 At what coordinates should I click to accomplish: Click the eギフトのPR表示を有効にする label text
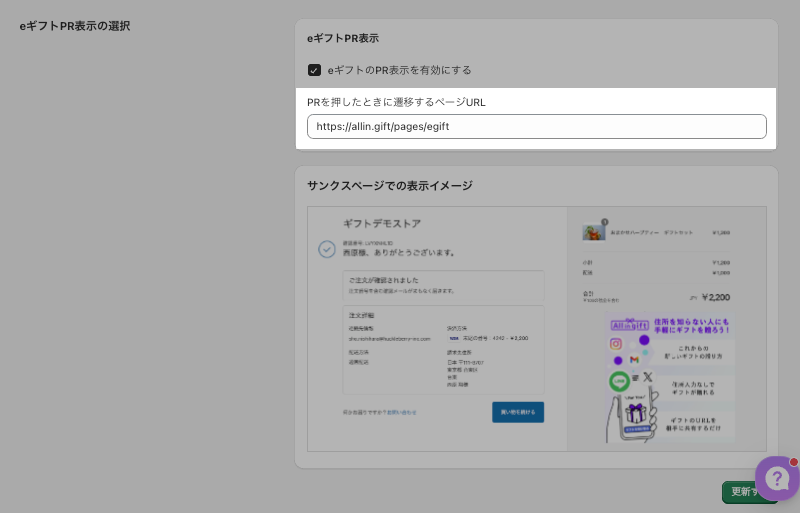click(399, 70)
